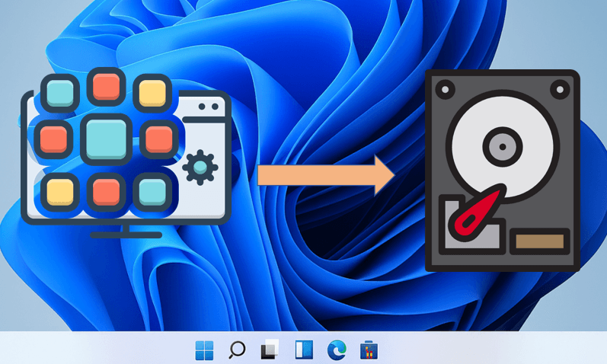Launch Microsoft Edge from the taskbar
Viewport: 607px width, 364px height.
336,350
